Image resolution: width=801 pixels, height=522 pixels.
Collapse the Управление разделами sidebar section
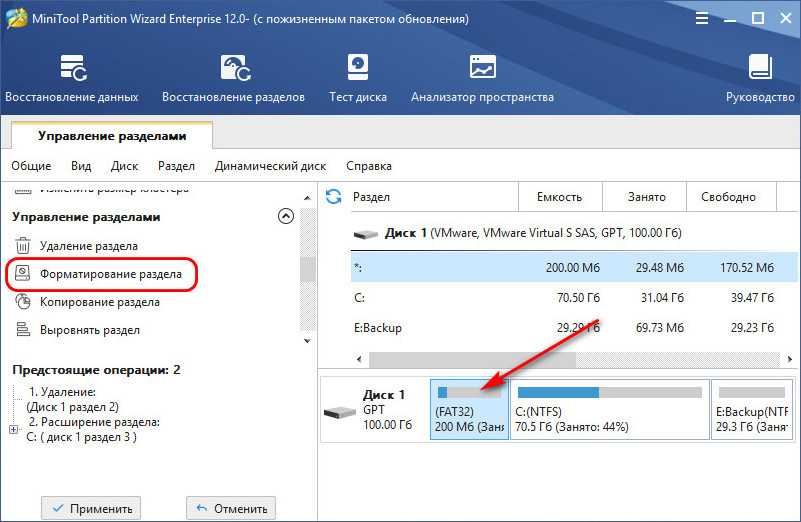tap(286, 216)
